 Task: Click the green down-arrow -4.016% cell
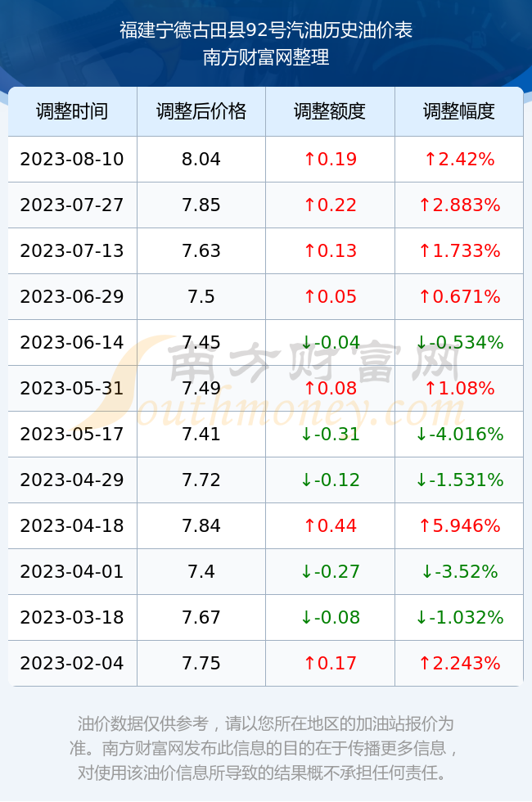coord(459,435)
